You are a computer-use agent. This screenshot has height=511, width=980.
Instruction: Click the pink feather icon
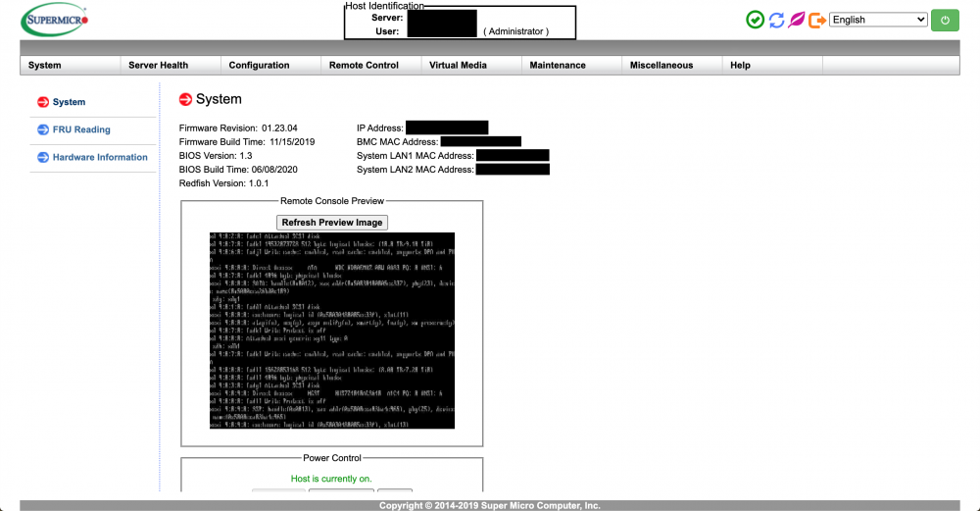pos(796,20)
